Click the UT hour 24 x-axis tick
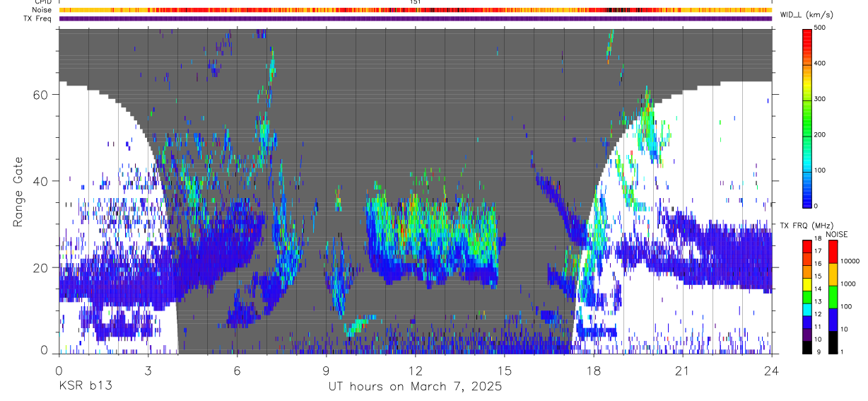868x401 pixels. pyautogui.click(x=772, y=369)
